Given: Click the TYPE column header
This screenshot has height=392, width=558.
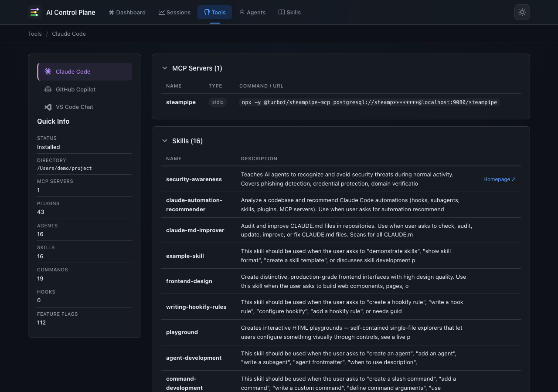Looking at the screenshot, I should click(x=215, y=86).
